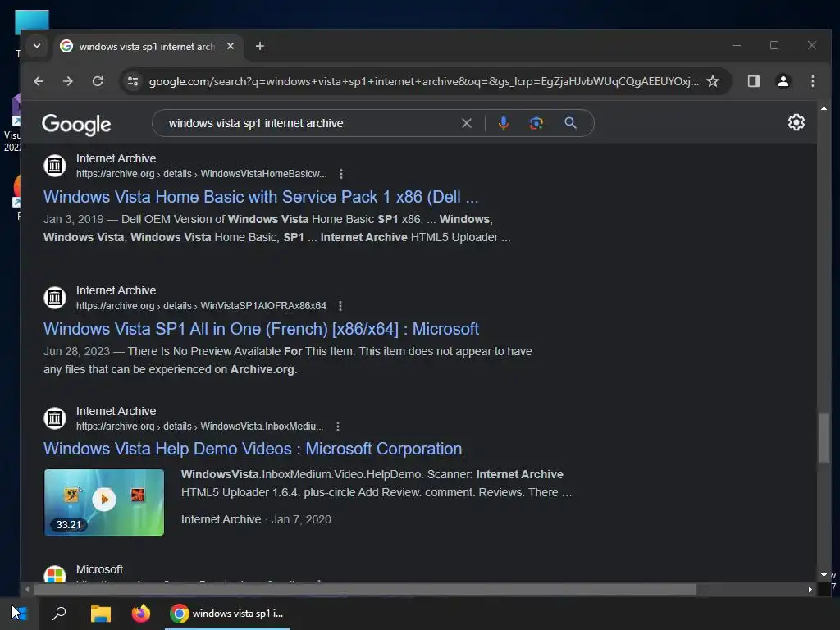
Task: Open Chrome side panel
Action: pos(754,81)
